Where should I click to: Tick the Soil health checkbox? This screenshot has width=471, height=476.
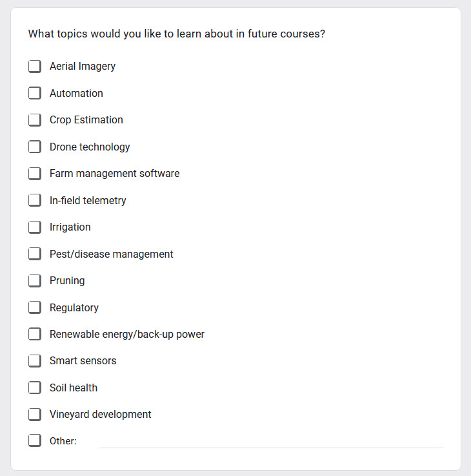(x=35, y=388)
